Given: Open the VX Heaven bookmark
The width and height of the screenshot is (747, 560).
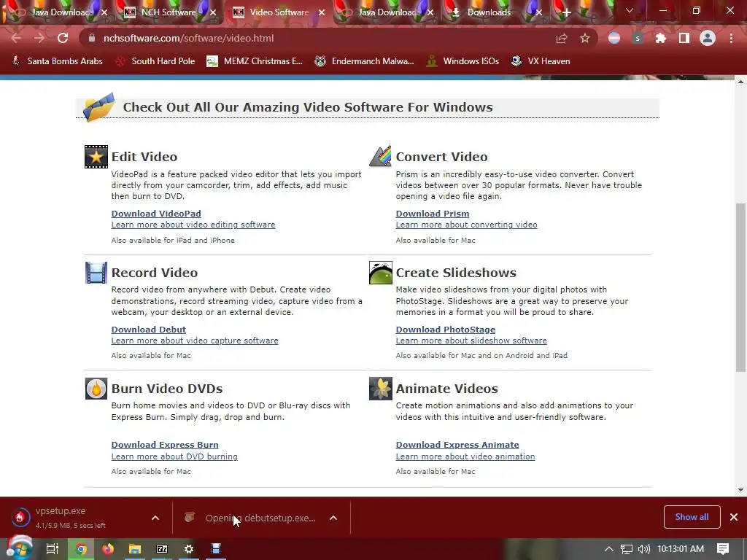Looking at the screenshot, I should [541, 61].
